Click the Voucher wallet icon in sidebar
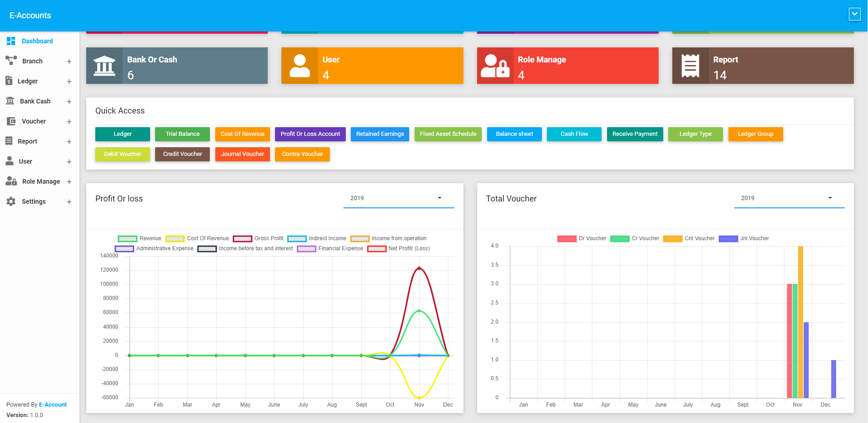Viewport: 868px width, 423px height. [x=11, y=121]
